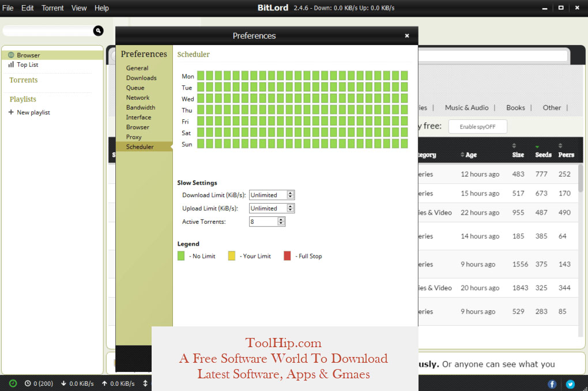Open the Books category link
Image resolution: width=588 pixels, height=391 pixels.
(x=515, y=108)
